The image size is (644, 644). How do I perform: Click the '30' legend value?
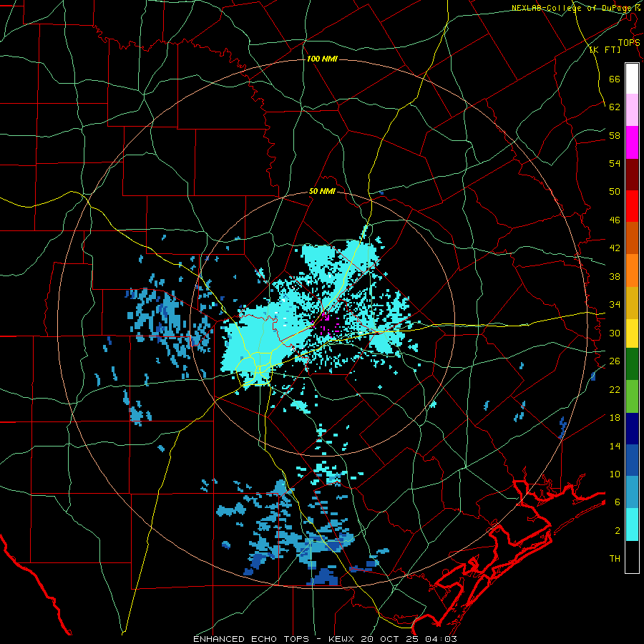click(x=615, y=333)
